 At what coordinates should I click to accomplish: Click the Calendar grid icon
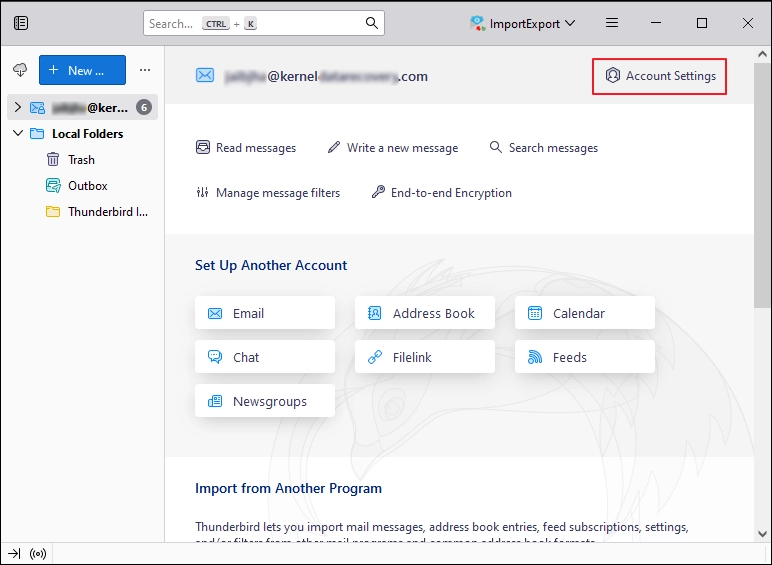coord(535,313)
